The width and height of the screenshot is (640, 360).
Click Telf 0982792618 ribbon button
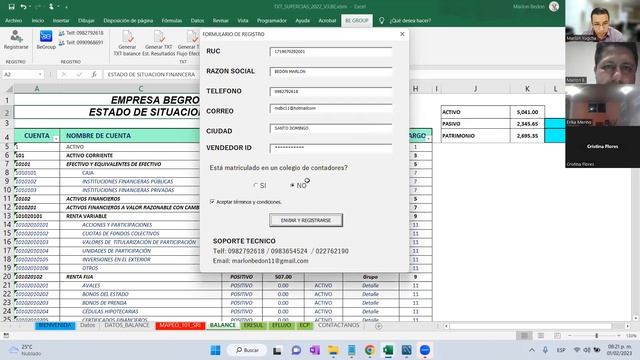click(81, 33)
